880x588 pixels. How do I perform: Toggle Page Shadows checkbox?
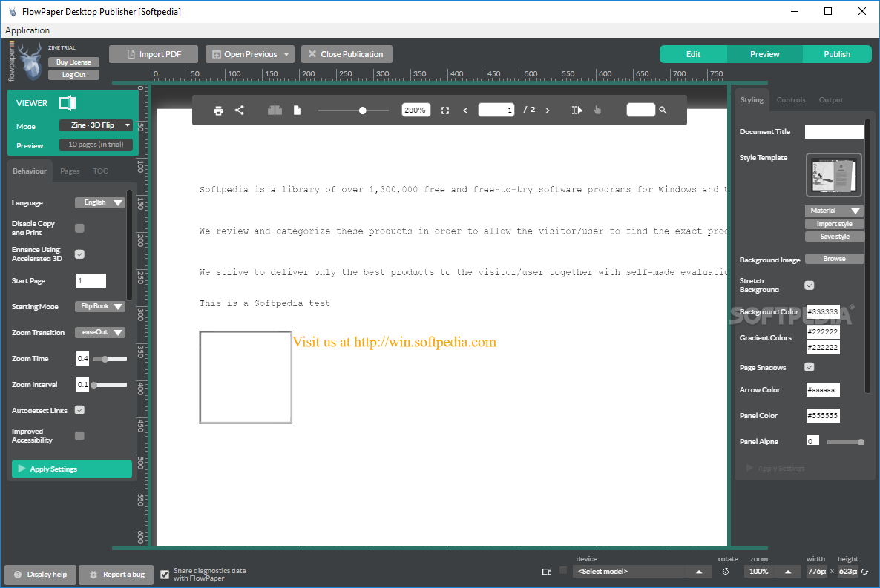click(x=810, y=367)
